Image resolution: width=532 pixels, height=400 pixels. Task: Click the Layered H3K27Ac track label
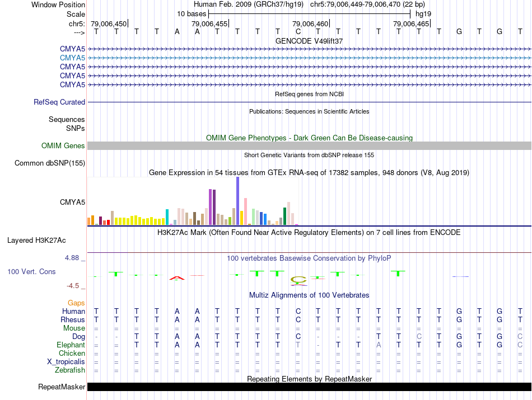coord(36,241)
